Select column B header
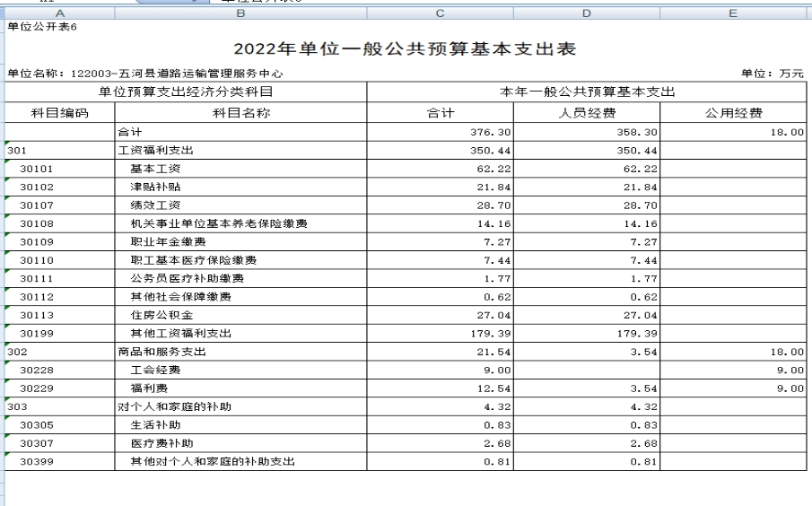 point(240,13)
